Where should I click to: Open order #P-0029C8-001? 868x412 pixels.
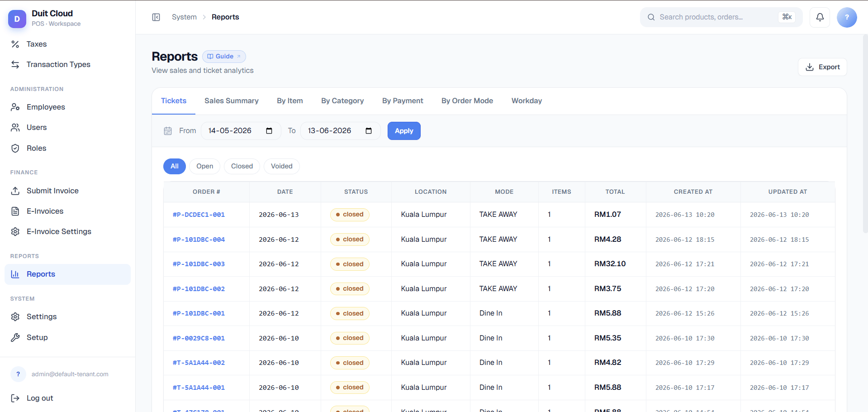tap(199, 338)
